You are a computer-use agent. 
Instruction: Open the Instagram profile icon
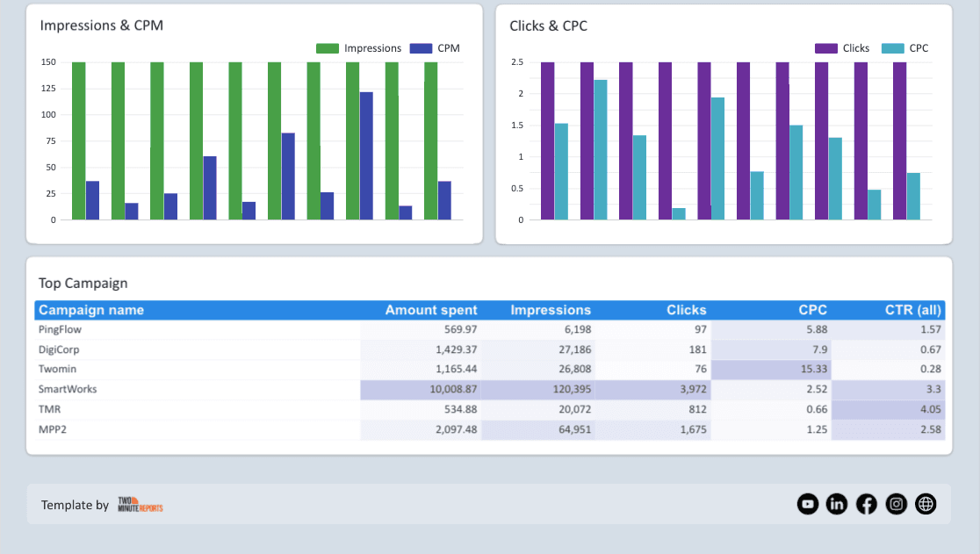[896, 504]
